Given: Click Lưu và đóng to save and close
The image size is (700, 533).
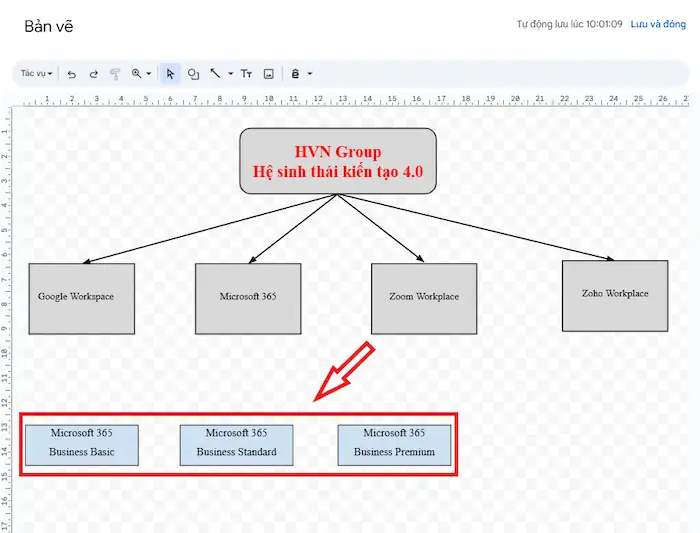Looking at the screenshot, I should tap(658, 24).
